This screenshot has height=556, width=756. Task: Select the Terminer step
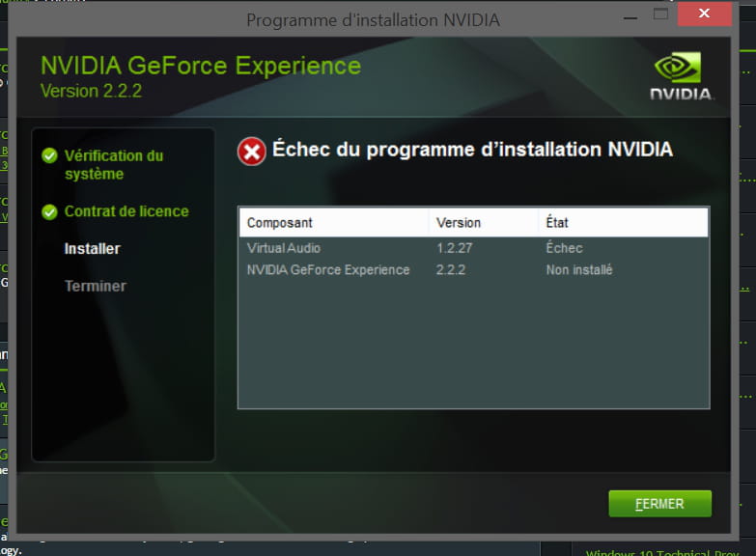96,286
